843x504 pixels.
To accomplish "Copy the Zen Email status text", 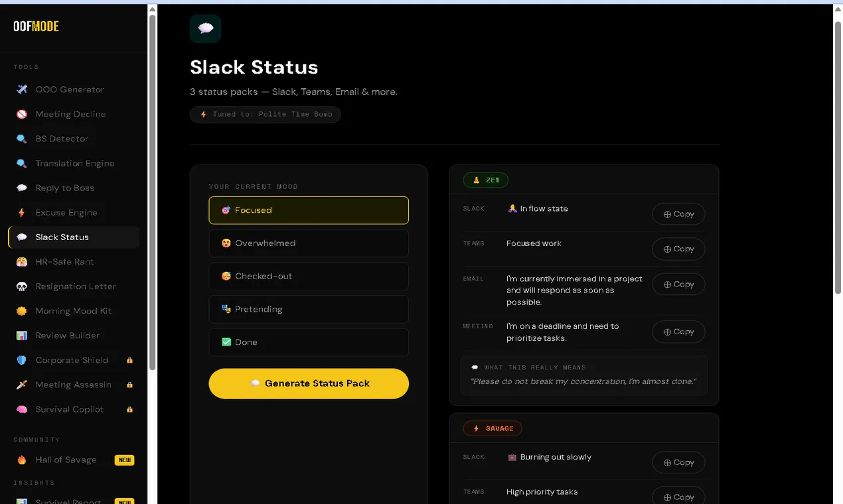I will coord(678,284).
